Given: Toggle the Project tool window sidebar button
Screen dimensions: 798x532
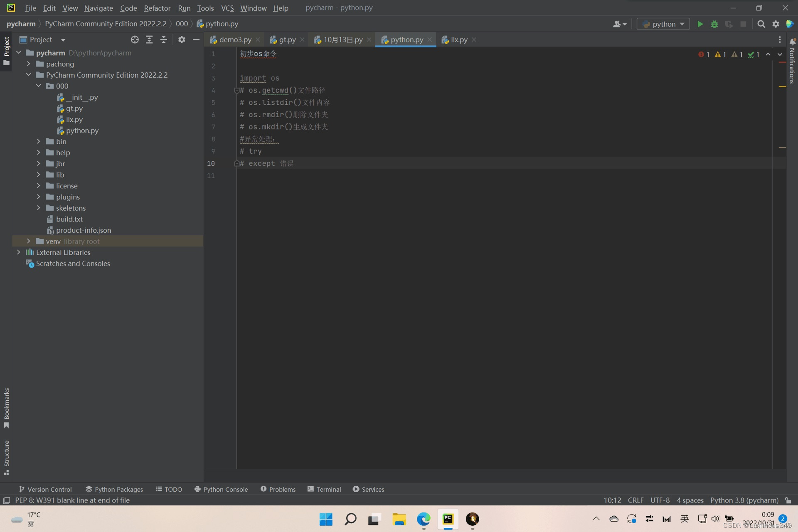Looking at the screenshot, I should (x=6, y=50).
